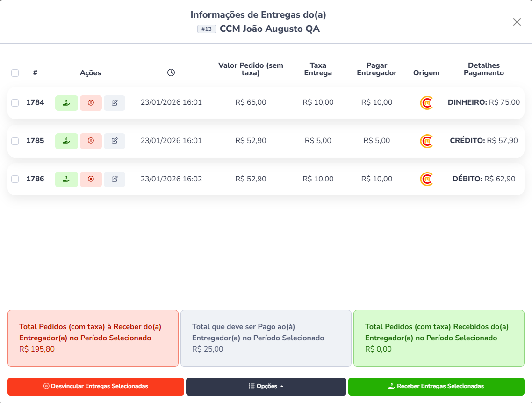Select order 1785 checkbox

coord(15,141)
